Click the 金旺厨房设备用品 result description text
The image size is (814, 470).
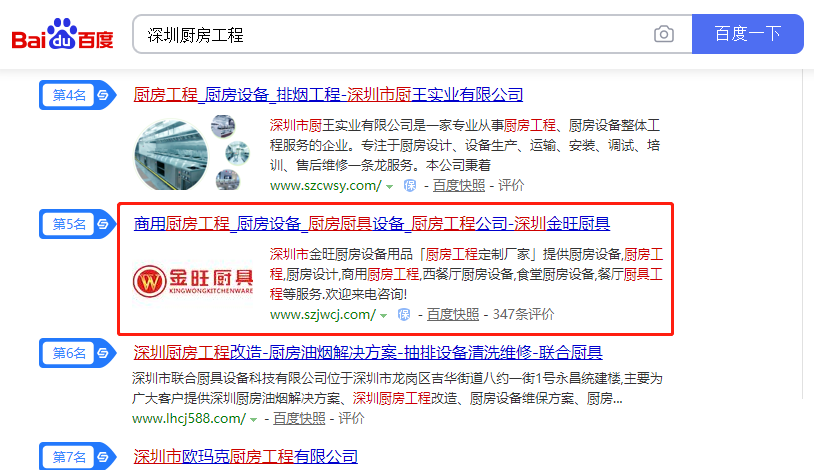(466, 274)
